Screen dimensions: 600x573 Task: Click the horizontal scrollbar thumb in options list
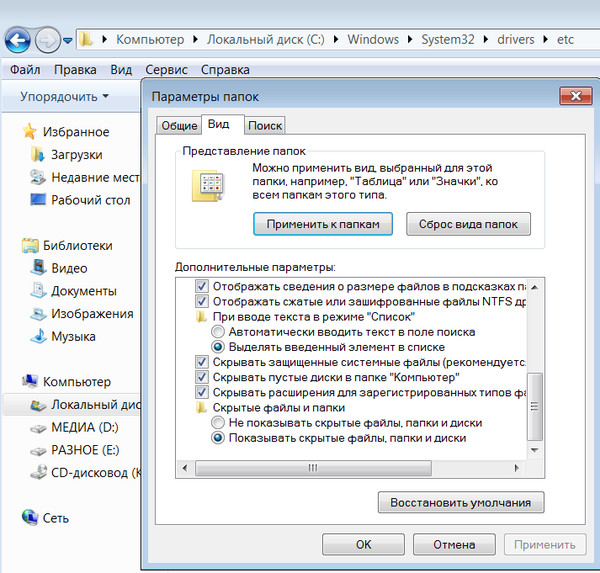pos(313,468)
